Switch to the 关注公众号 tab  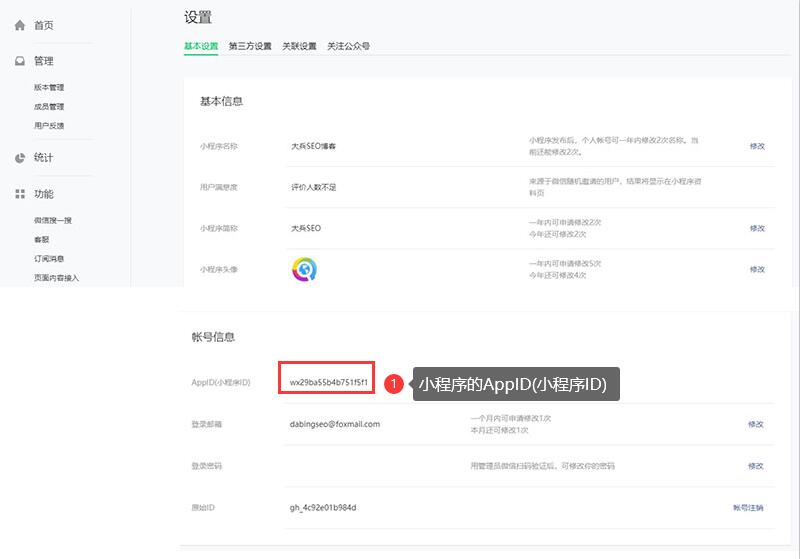point(348,46)
